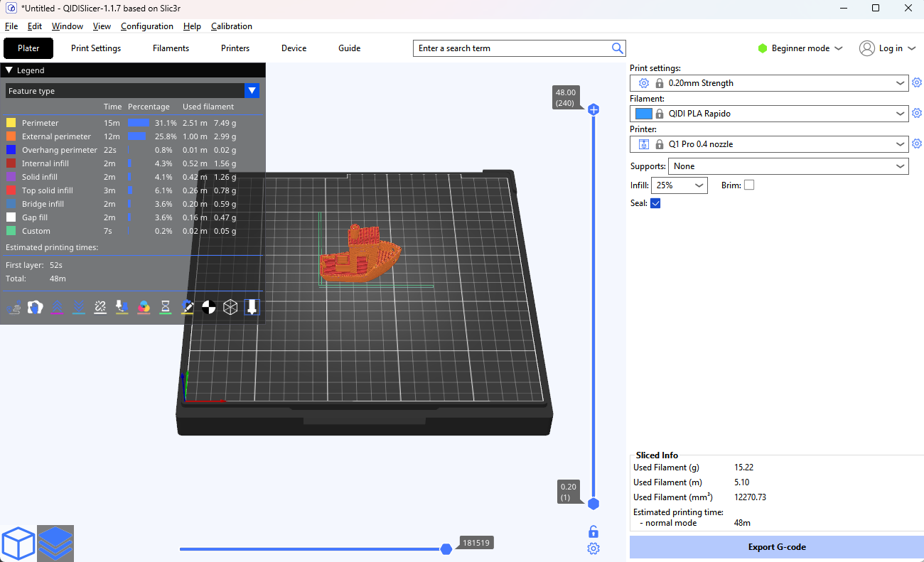Image resolution: width=924 pixels, height=562 pixels.
Task: Open the Infill 25% combo box
Action: click(x=679, y=185)
